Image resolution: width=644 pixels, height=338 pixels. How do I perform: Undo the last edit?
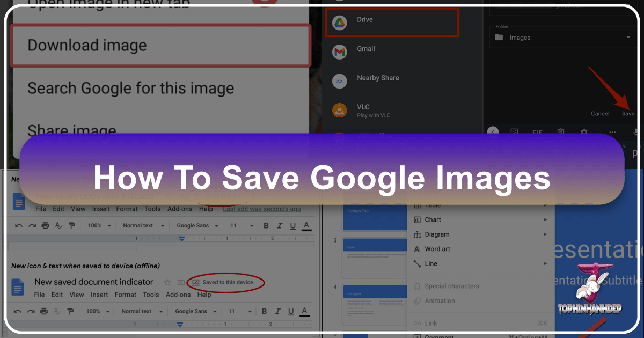point(19,225)
